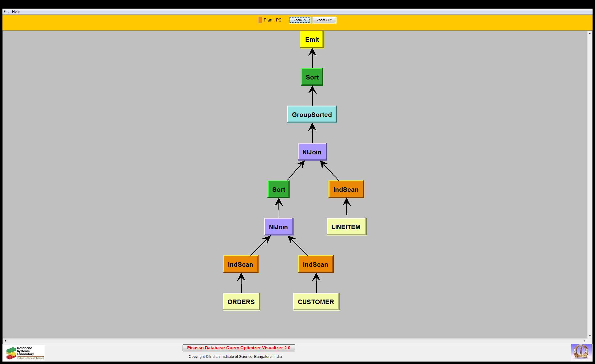Click the upper NLJoin node below GroupSorted

[312, 152]
